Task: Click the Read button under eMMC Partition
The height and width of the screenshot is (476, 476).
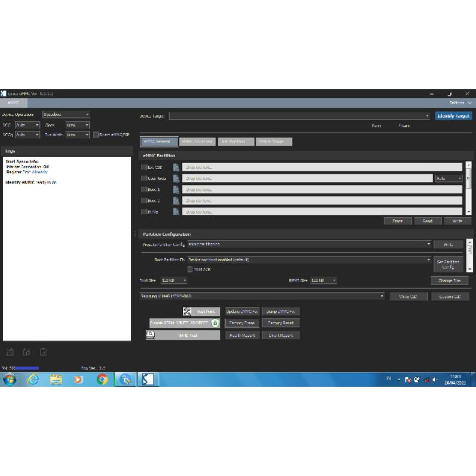Action: coord(428,221)
